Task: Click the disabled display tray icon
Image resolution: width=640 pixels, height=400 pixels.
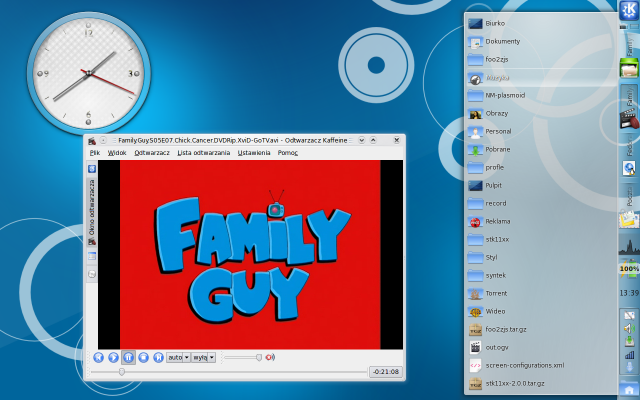Action: coord(629,315)
